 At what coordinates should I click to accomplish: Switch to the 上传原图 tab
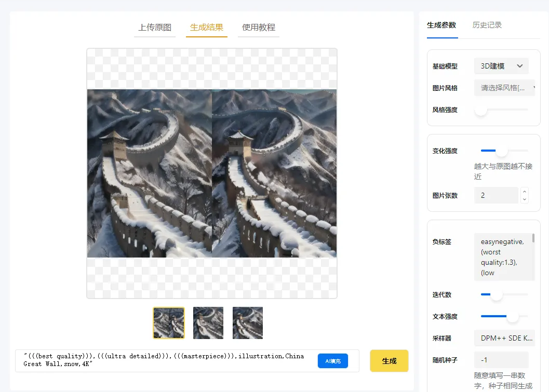coord(155,28)
